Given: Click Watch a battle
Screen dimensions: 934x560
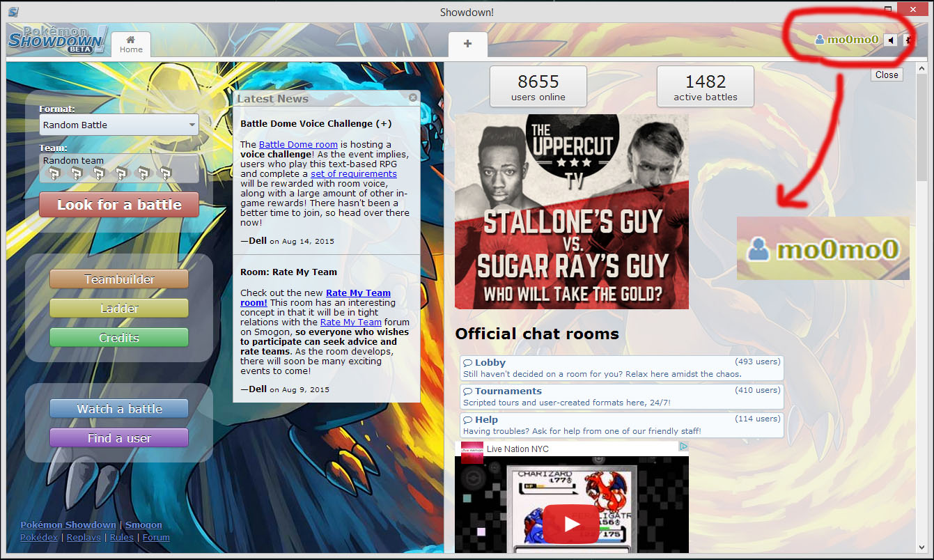Looking at the screenshot, I should coord(119,409).
